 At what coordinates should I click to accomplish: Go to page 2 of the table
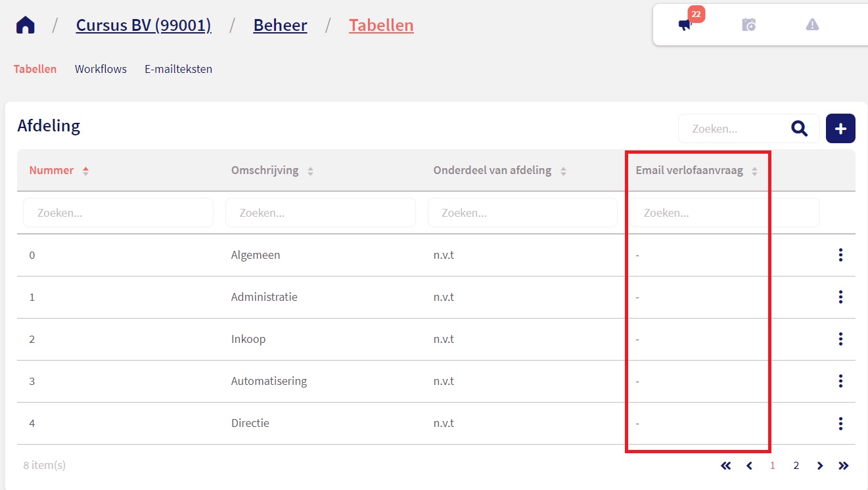796,466
